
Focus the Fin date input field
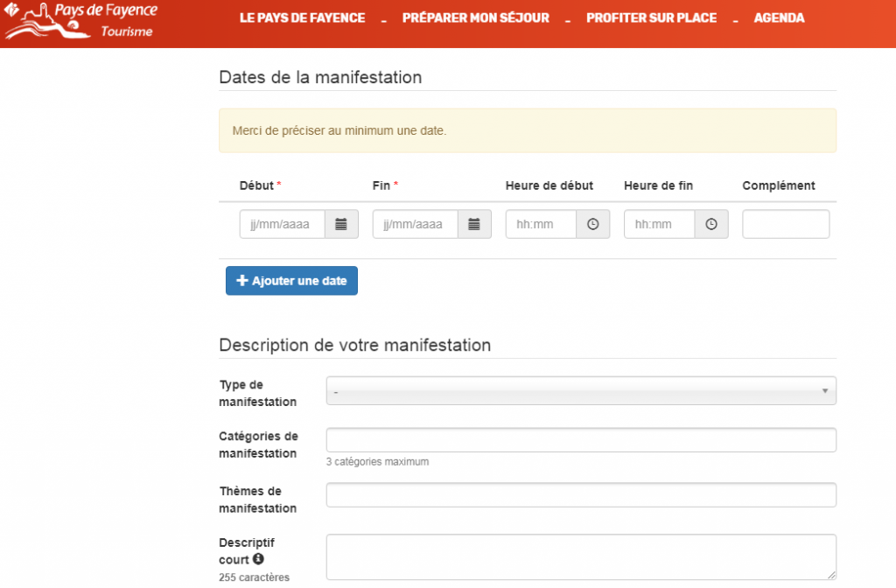pos(415,224)
